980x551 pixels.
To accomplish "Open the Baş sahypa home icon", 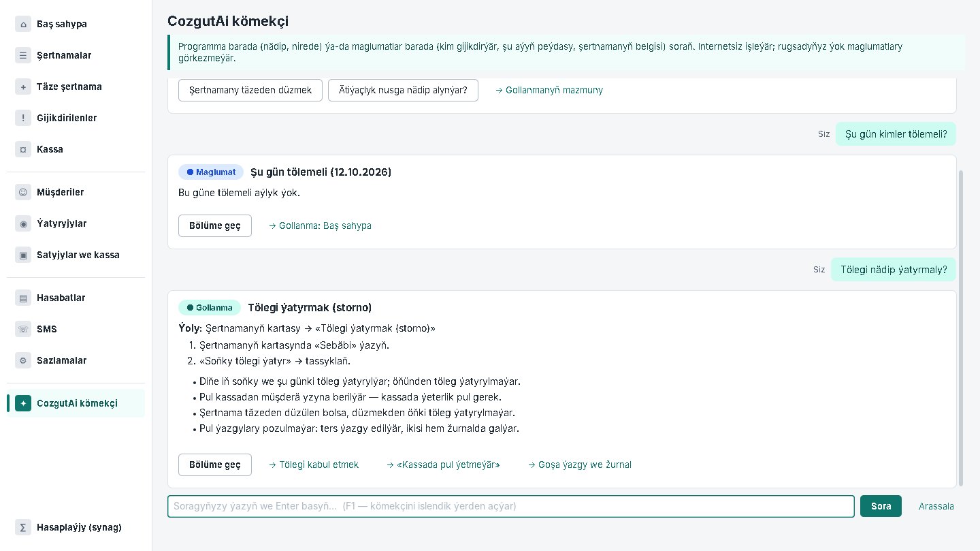I will click(x=23, y=24).
